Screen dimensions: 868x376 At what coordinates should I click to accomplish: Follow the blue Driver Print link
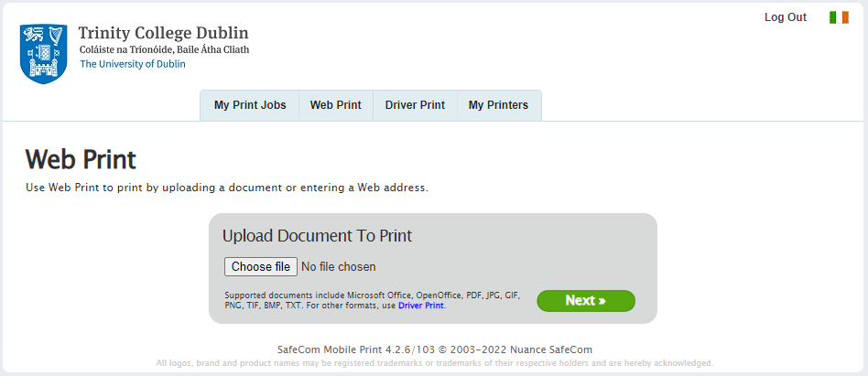tap(421, 306)
